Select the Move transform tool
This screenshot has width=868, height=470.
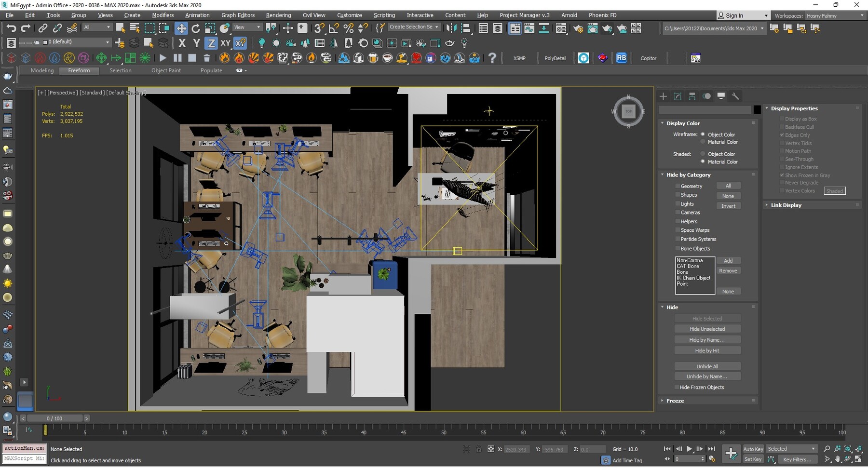tap(181, 28)
